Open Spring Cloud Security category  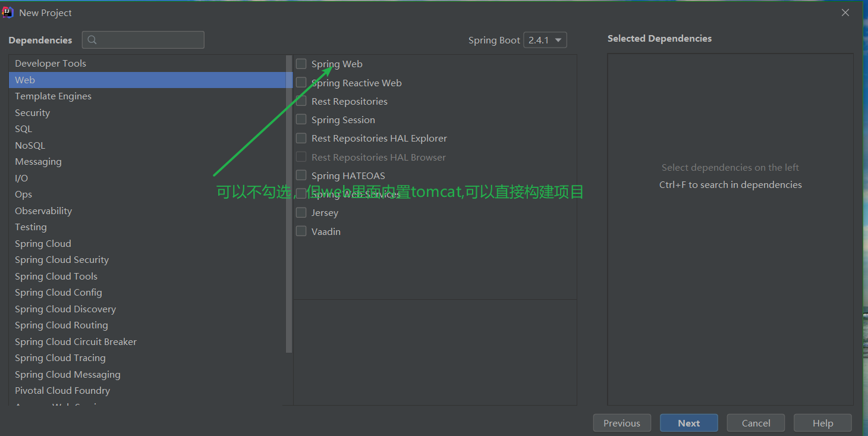(x=147, y=260)
